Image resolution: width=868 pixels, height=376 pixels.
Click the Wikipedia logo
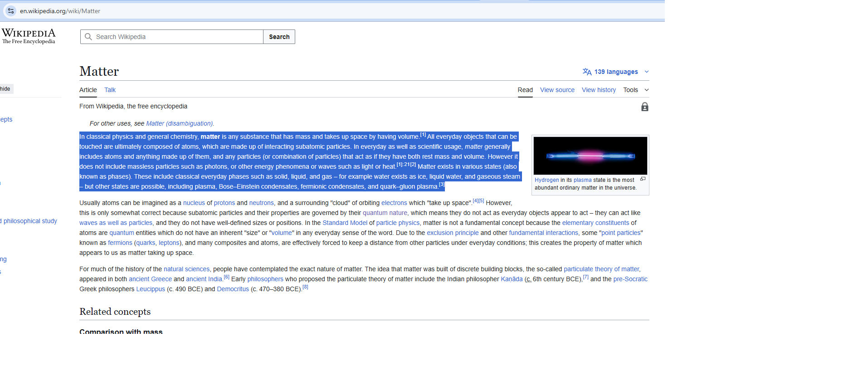click(29, 36)
